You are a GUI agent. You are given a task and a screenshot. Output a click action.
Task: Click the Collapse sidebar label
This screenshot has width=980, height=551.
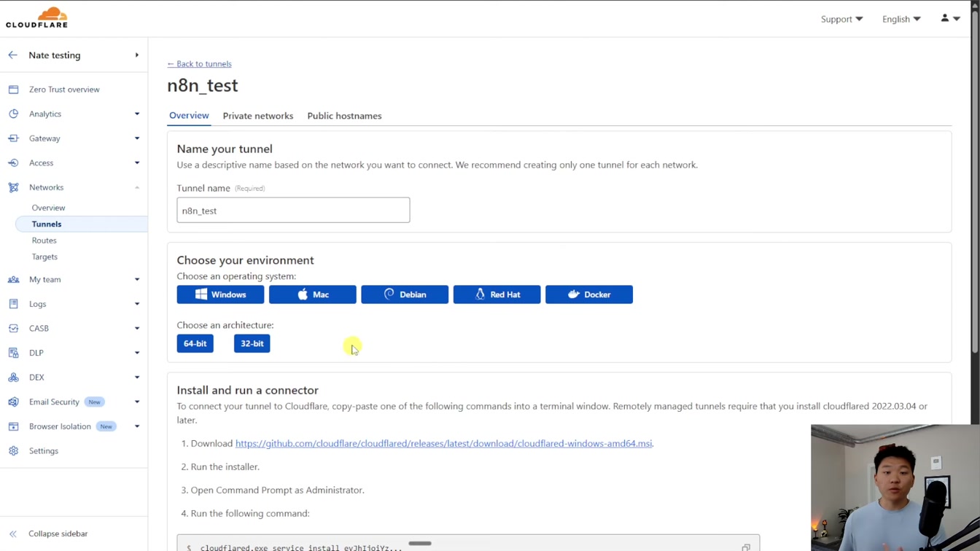coord(58,534)
